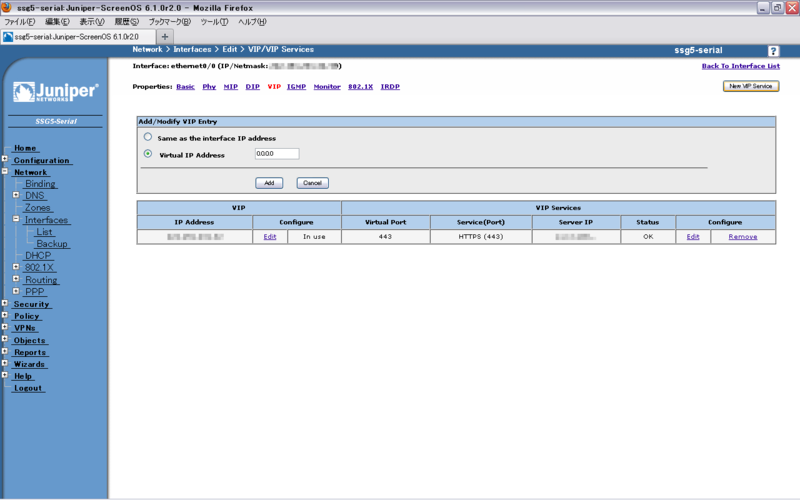Open the Interfaces Backup item
The width and height of the screenshot is (800, 500).
[x=52, y=244]
